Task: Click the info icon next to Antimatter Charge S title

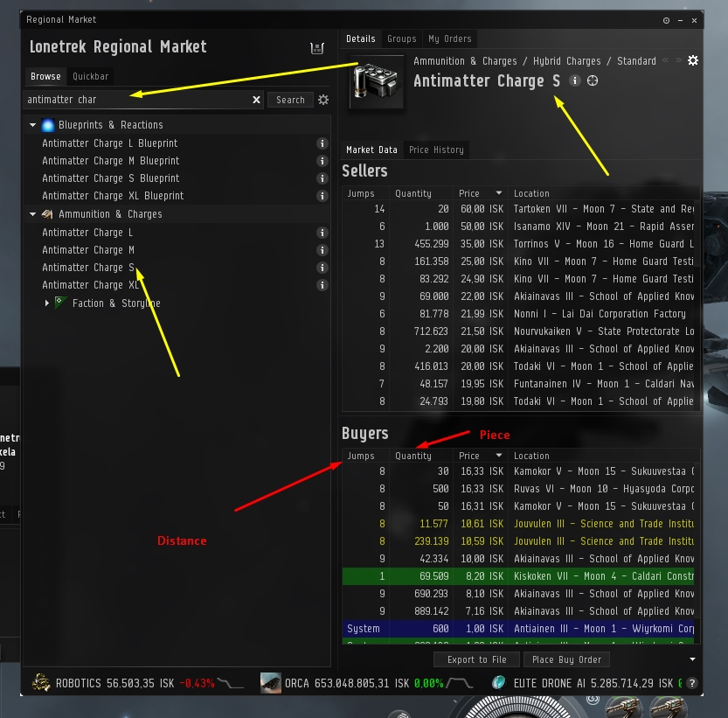Action: (573, 81)
